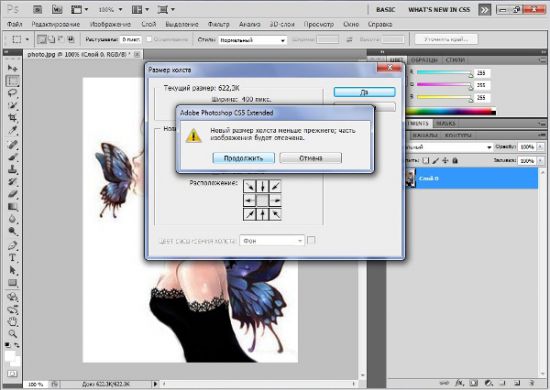Open the Окно menu
Viewport: 550px width, 390px height.
tap(351, 24)
